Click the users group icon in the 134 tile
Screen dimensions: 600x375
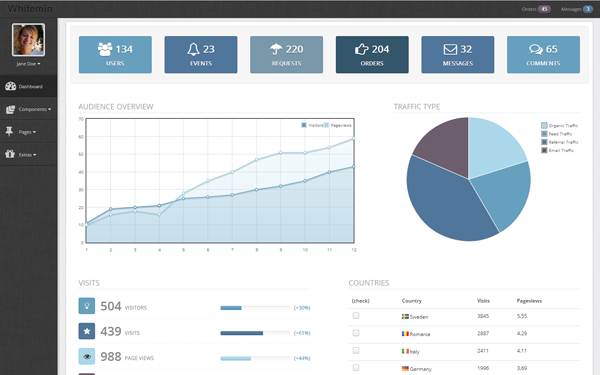(x=105, y=49)
